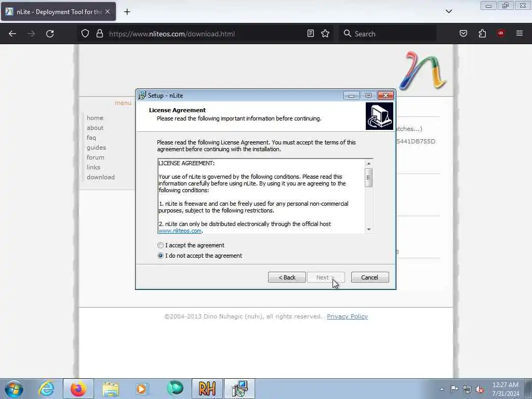Viewport: 532px width, 399px height.
Task: Click the RH taskbar icon
Action: (x=207, y=389)
